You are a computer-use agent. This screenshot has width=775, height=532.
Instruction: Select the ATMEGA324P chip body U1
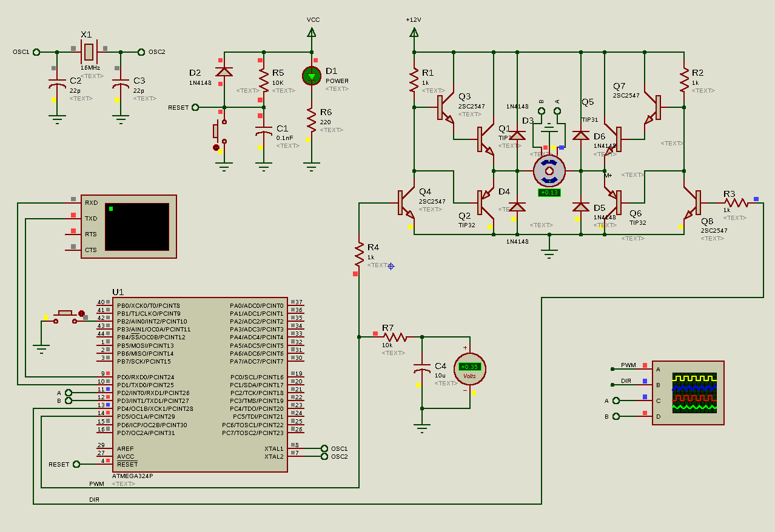tap(200, 384)
